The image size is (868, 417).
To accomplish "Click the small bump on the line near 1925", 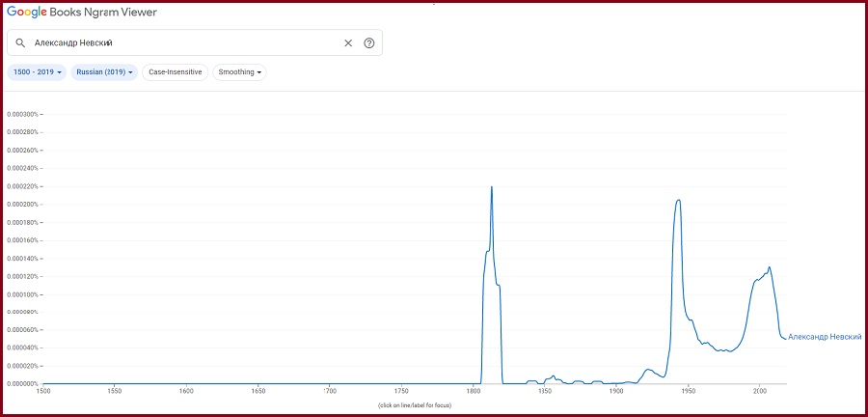I will tap(649, 369).
